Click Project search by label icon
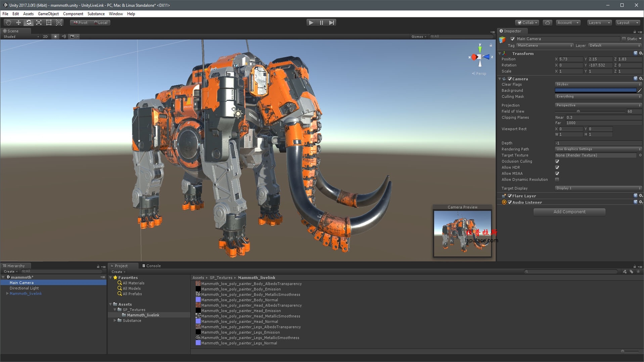The width and height of the screenshot is (644, 362). pos(632,271)
